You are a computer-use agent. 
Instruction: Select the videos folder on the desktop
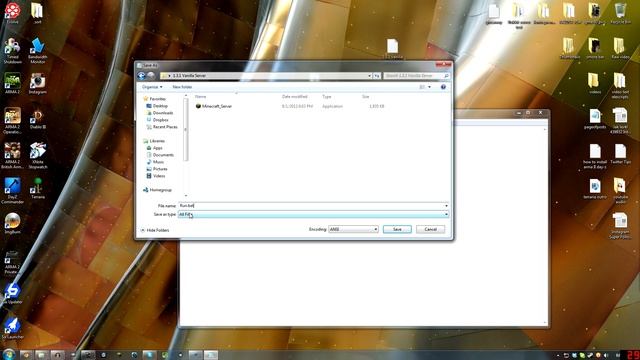coord(594,84)
